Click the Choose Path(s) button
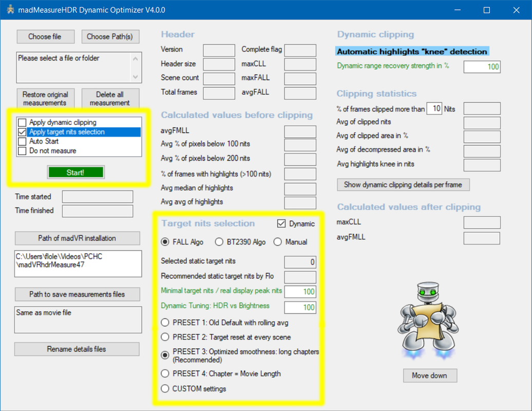 (110, 36)
